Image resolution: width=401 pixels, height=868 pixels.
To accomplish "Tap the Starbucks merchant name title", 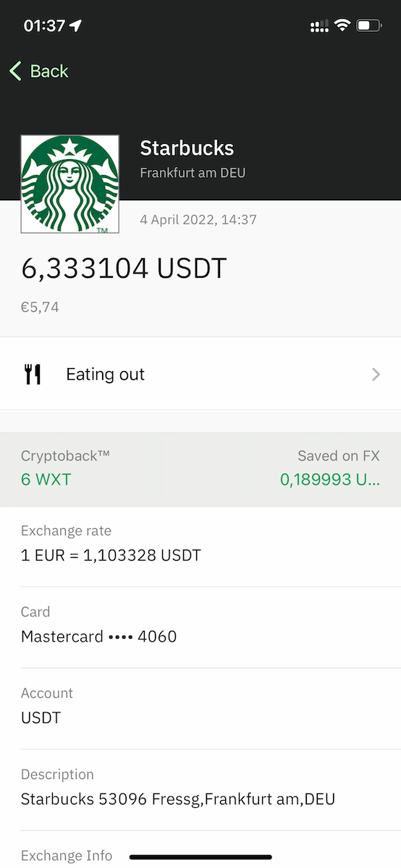I will [x=187, y=148].
